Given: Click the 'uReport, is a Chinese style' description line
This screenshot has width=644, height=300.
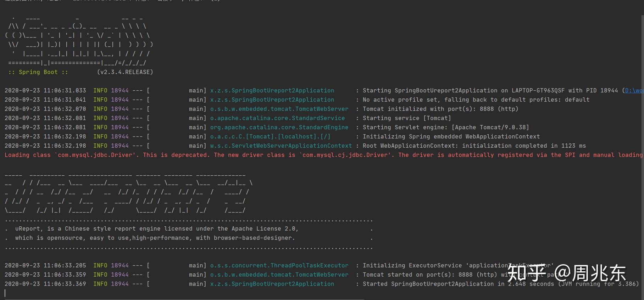Looking at the screenshot, I should coord(156,229).
